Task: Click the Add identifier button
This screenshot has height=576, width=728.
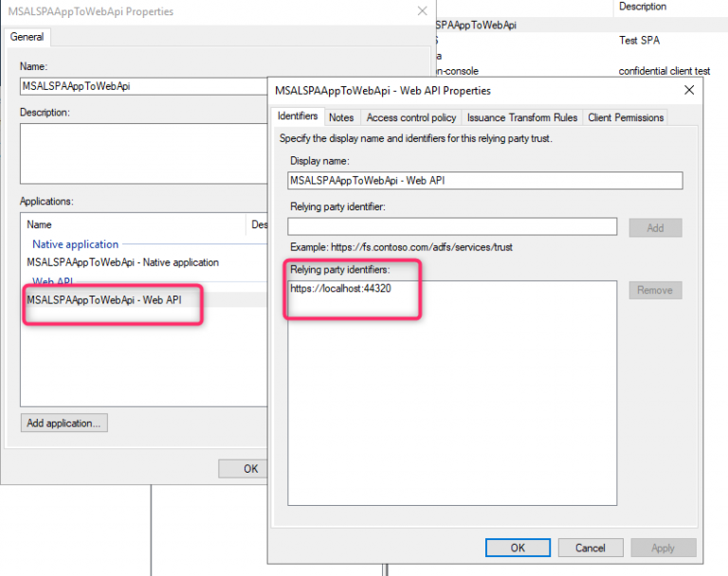Action: (x=655, y=228)
